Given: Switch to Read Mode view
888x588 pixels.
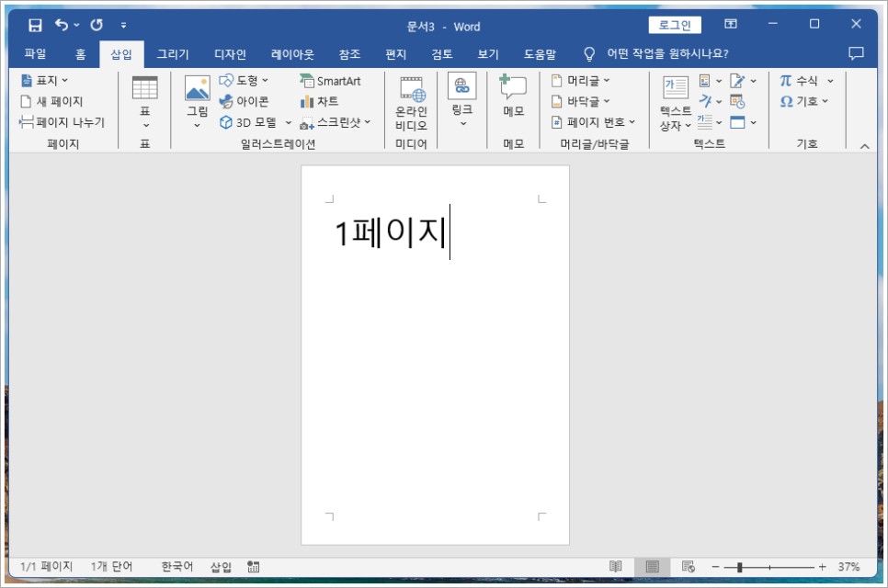Looking at the screenshot, I should pos(616,567).
